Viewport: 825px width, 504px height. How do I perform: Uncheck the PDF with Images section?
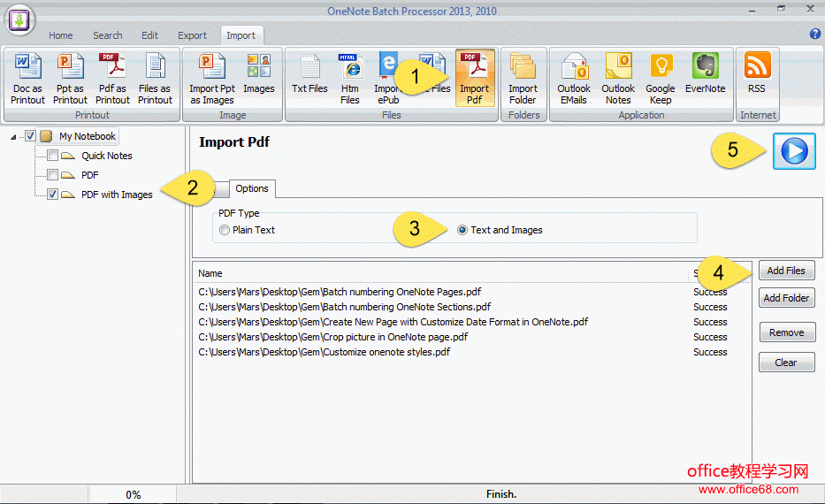tap(53, 195)
